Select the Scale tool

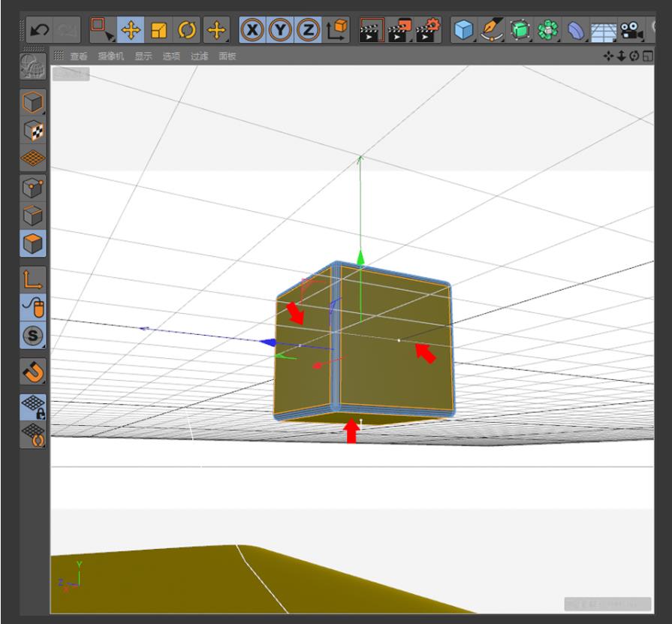158,31
